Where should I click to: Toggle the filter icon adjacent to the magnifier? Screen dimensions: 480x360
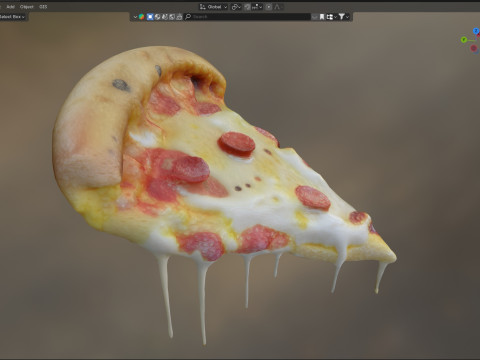point(179,17)
